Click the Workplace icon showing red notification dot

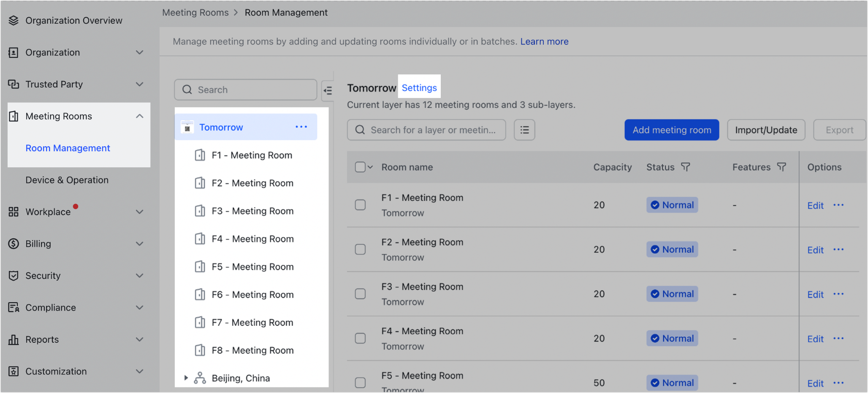pyautogui.click(x=13, y=212)
